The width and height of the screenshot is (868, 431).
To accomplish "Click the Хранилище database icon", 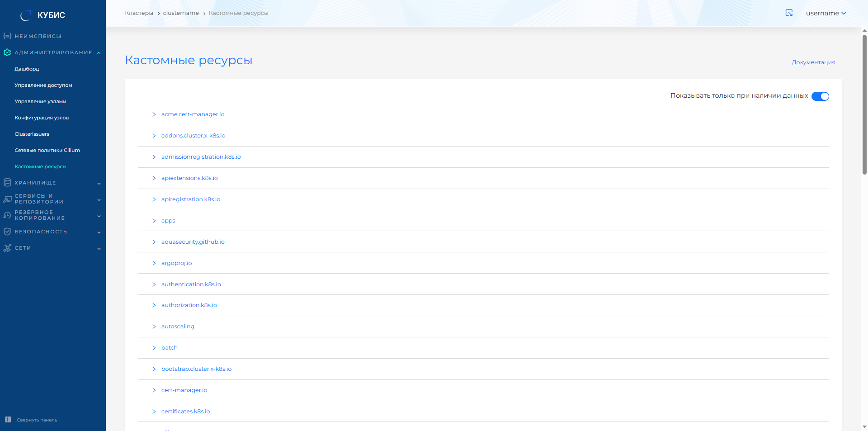I will [7, 183].
